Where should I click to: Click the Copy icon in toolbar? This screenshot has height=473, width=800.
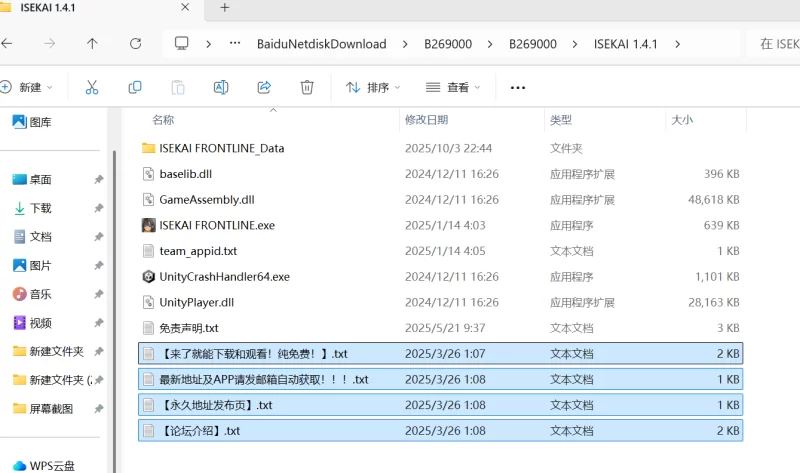click(135, 87)
